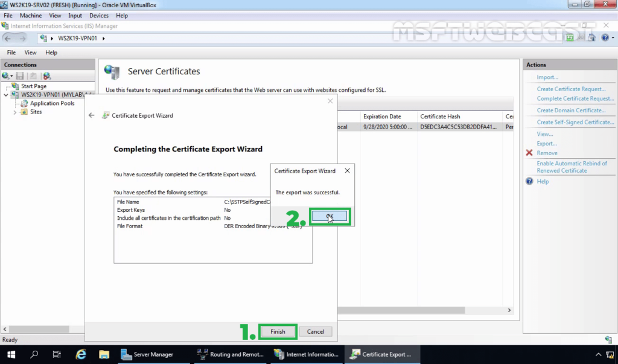Click the Expiration Date column header
The width and height of the screenshot is (618, 364).
point(388,117)
